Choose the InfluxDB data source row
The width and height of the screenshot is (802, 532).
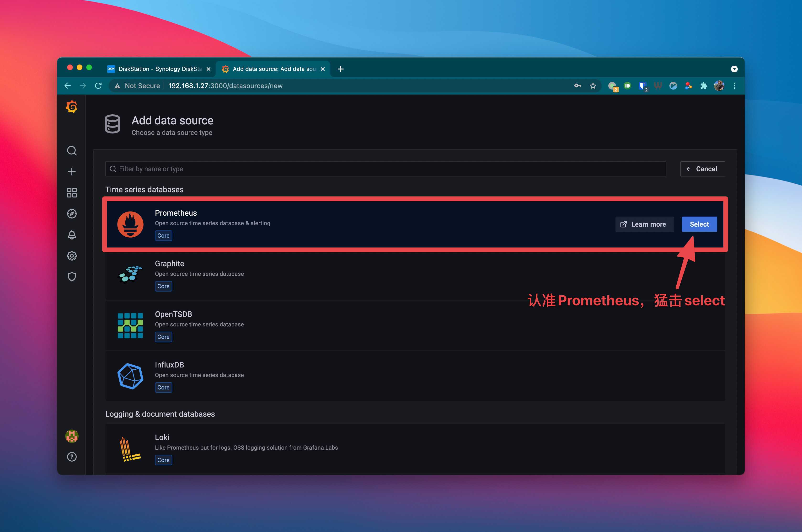[415, 376]
